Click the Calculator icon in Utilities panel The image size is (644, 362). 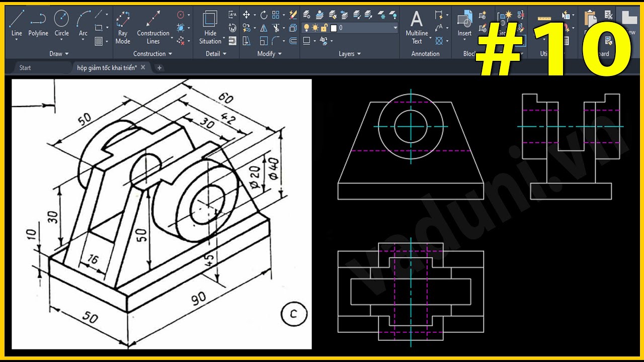566,41
